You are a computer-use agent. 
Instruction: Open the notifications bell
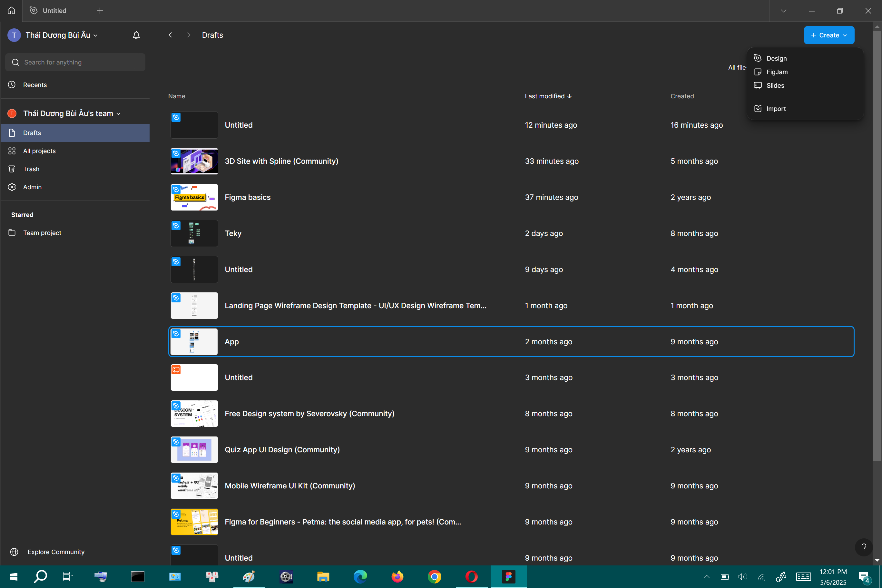136,35
